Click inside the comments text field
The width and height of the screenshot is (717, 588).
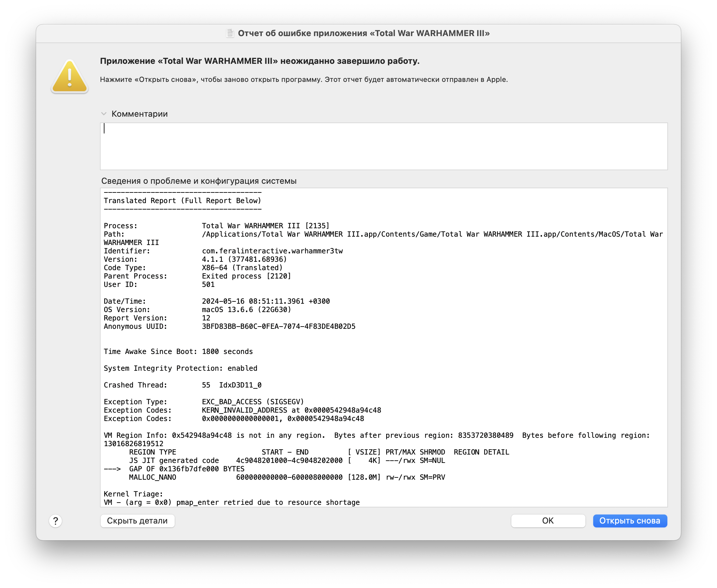383,146
